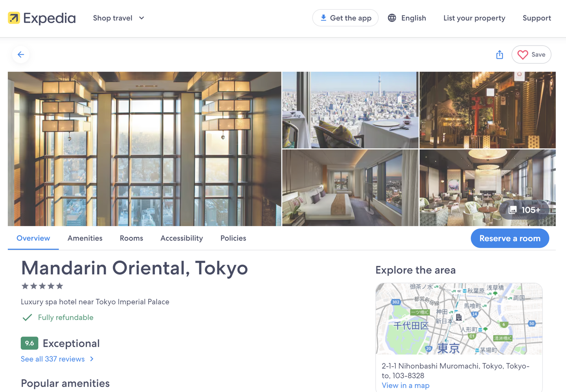Open the Support link
Viewport: 566px width, 392px height.
pyautogui.click(x=537, y=18)
